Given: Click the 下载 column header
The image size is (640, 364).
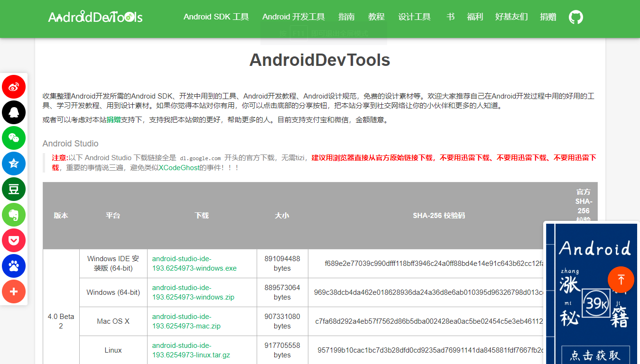Looking at the screenshot, I should [202, 216].
